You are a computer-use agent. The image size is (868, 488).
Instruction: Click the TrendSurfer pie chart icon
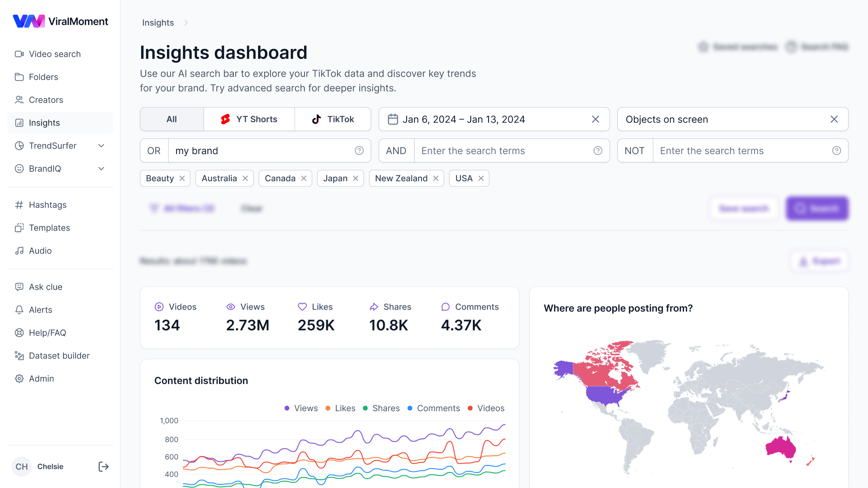(19, 146)
